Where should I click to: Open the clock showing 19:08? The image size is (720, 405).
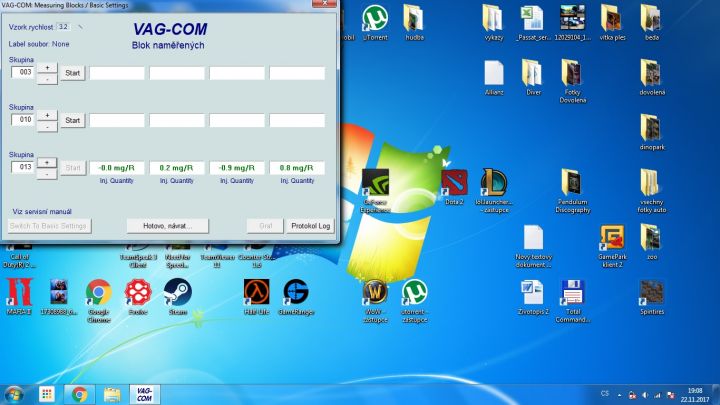pyautogui.click(x=695, y=395)
